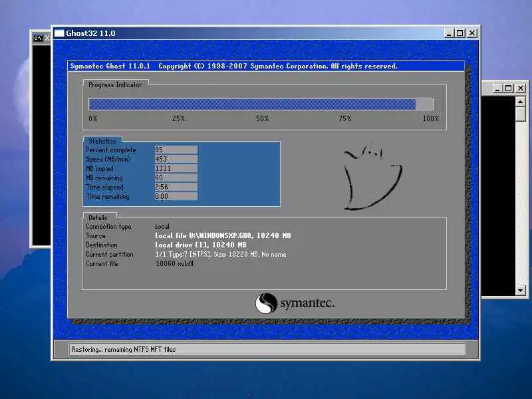Click the command prompt icon in left window
The image size is (532, 399).
(38, 39)
